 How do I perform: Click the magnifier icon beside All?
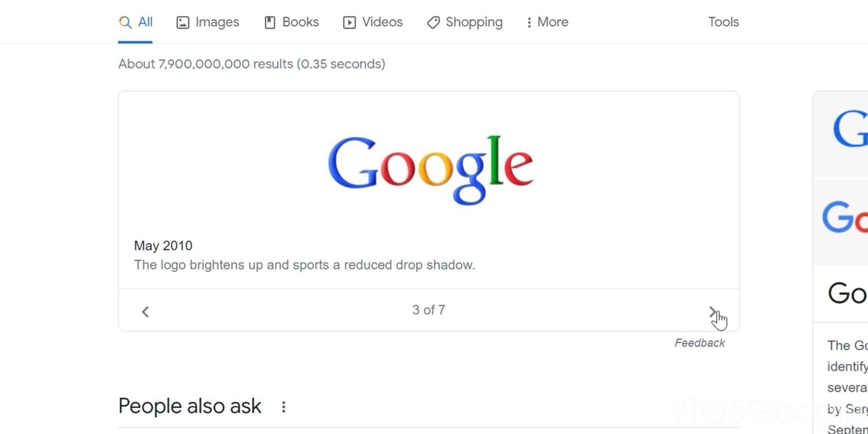[124, 22]
